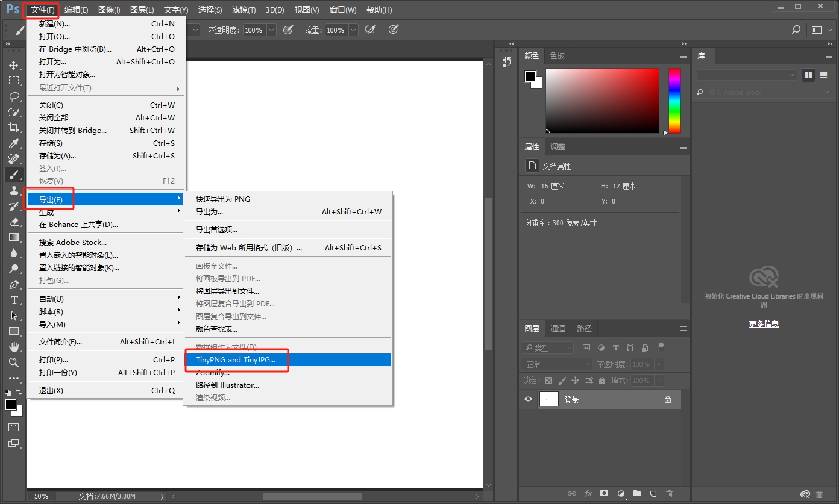Image resolution: width=839 pixels, height=504 pixels.
Task: Switch to the 通道 tab
Action: (x=558, y=328)
